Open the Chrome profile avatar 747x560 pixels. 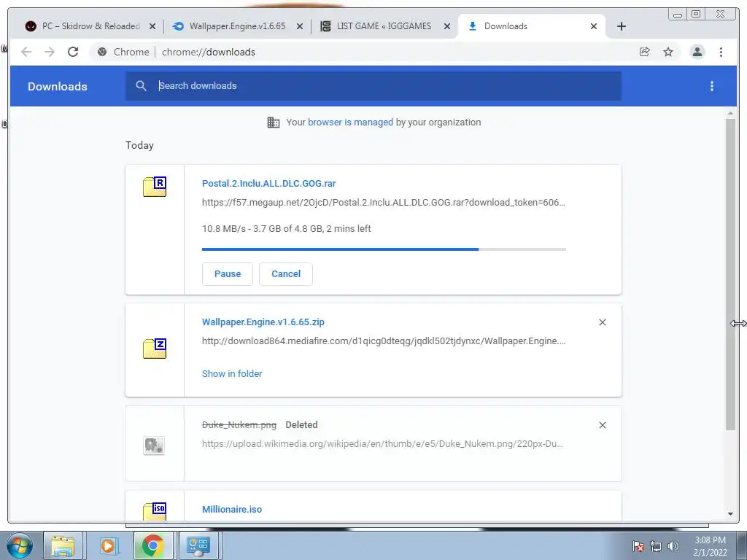pyautogui.click(x=697, y=52)
